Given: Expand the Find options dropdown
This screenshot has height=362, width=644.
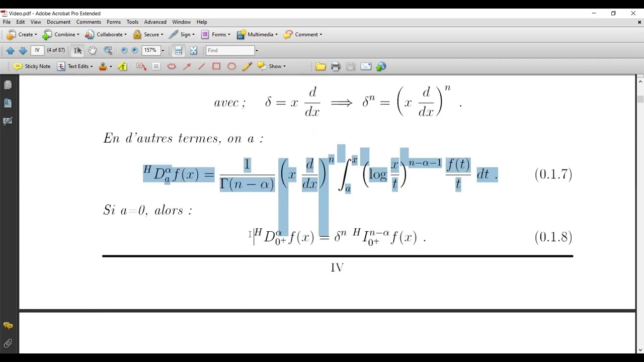Looking at the screenshot, I should tap(257, 50).
